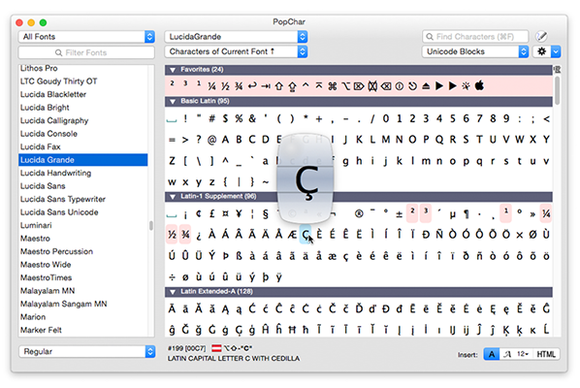The height and width of the screenshot is (388, 580).
Task: Open the gear settings menu
Action: pyautogui.click(x=542, y=51)
